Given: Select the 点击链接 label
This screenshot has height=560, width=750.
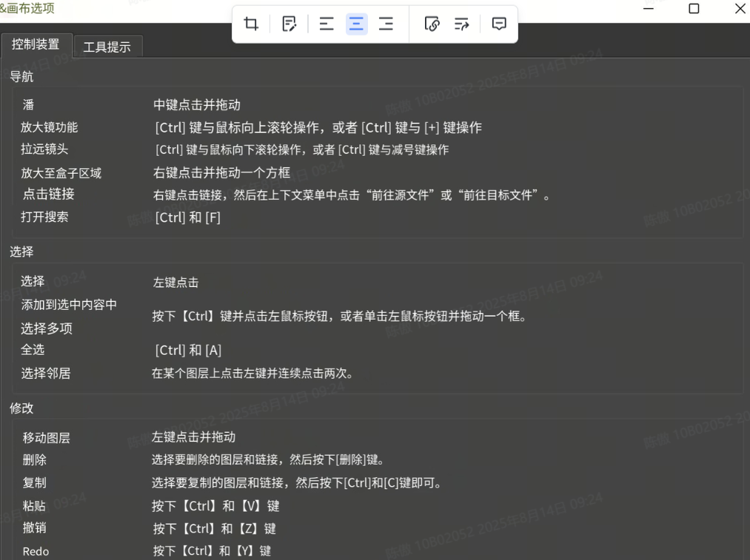Looking at the screenshot, I should pyautogui.click(x=48, y=194).
